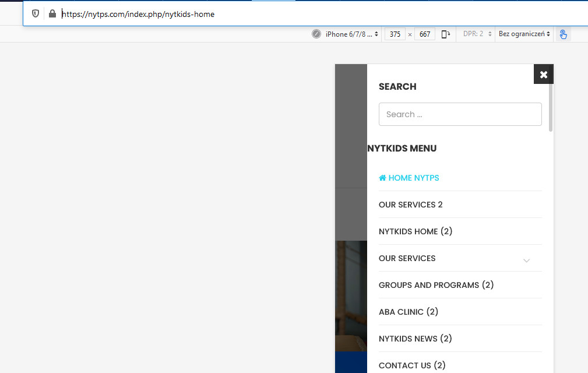This screenshot has width=588, height=373.
Task: Go to GROUPS AND PROGRAMS (2)
Action: click(x=436, y=285)
